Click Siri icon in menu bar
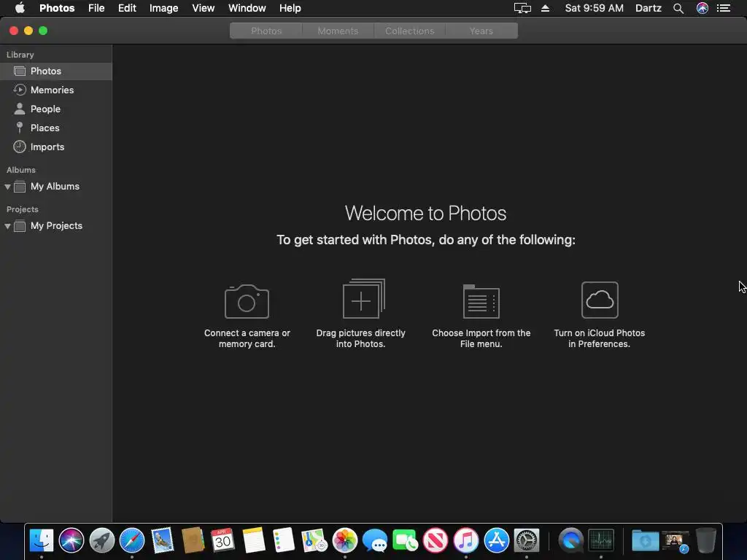747x560 pixels. (703, 8)
